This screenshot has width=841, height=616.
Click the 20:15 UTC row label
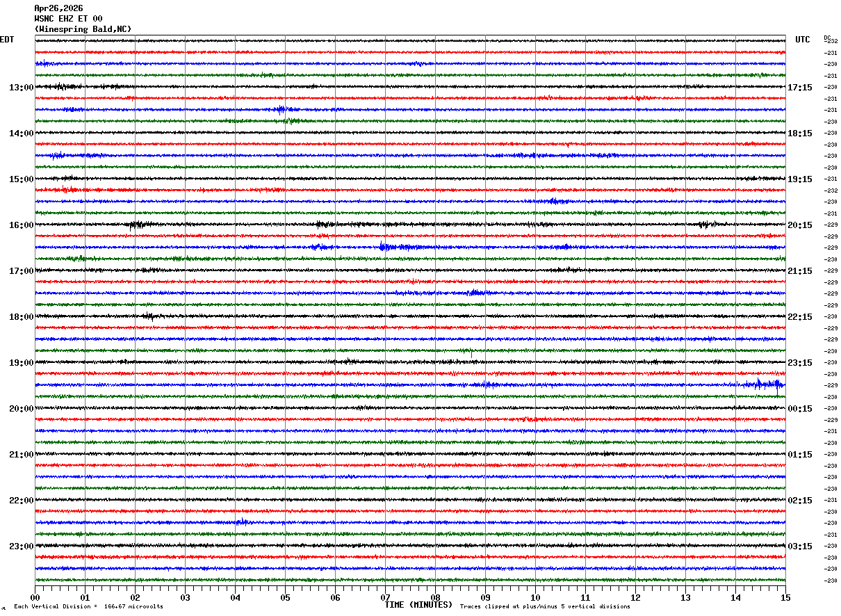point(800,225)
